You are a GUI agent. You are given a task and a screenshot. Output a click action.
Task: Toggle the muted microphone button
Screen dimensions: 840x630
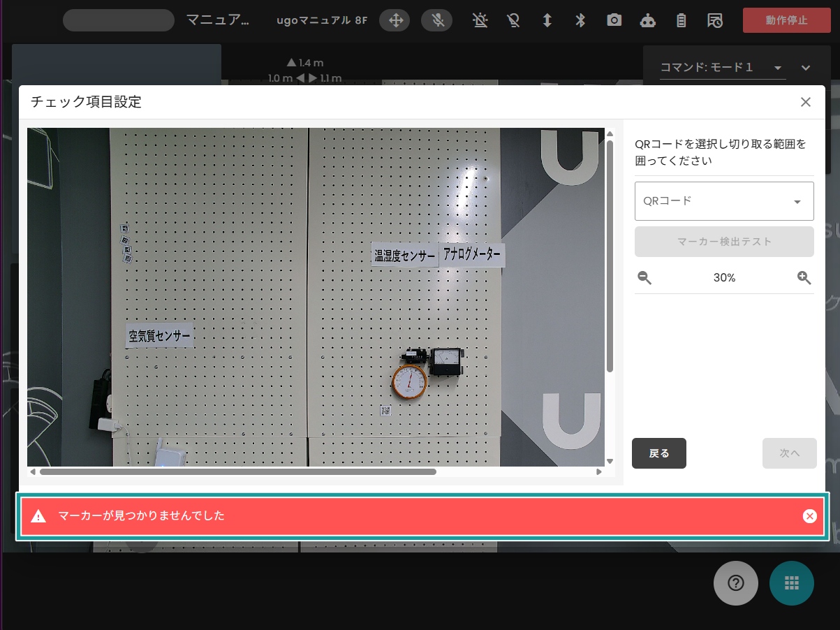click(x=437, y=20)
